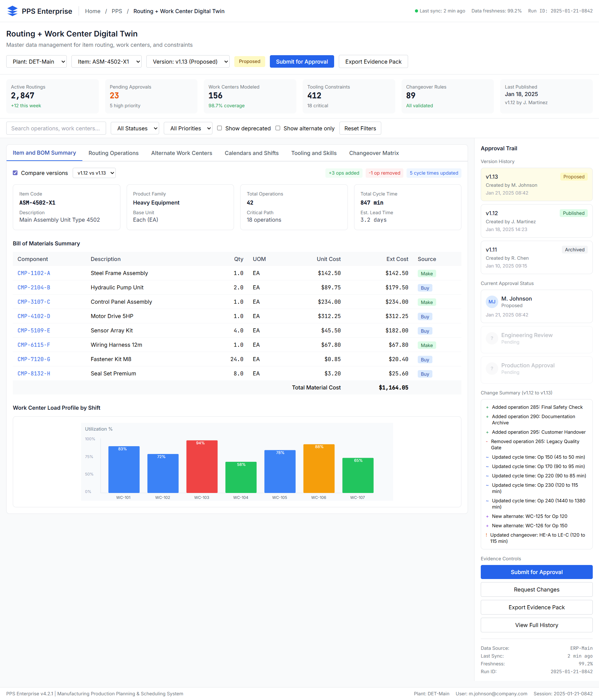Navigate to Home via breadcrumb

pos(93,11)
